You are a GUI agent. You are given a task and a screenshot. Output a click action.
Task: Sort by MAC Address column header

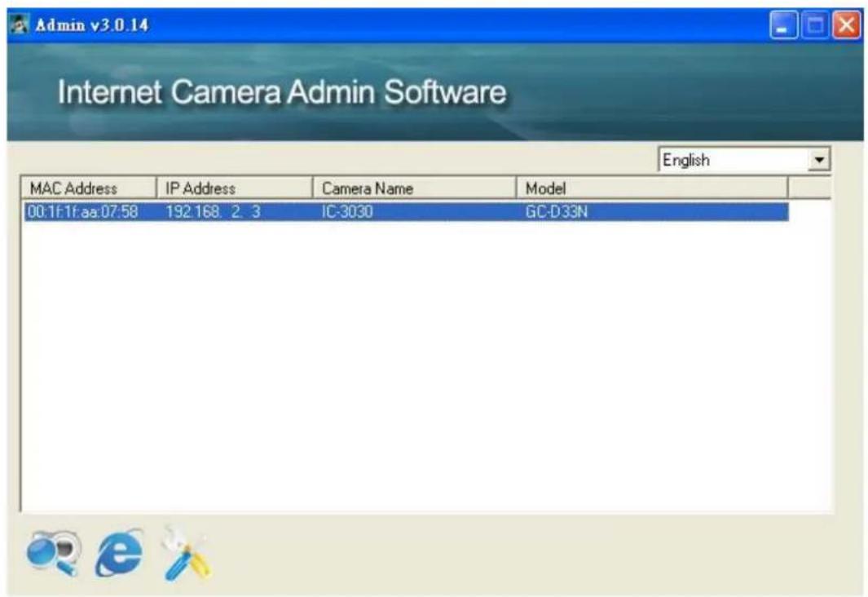pyautogui.click(x=89, y=188)
